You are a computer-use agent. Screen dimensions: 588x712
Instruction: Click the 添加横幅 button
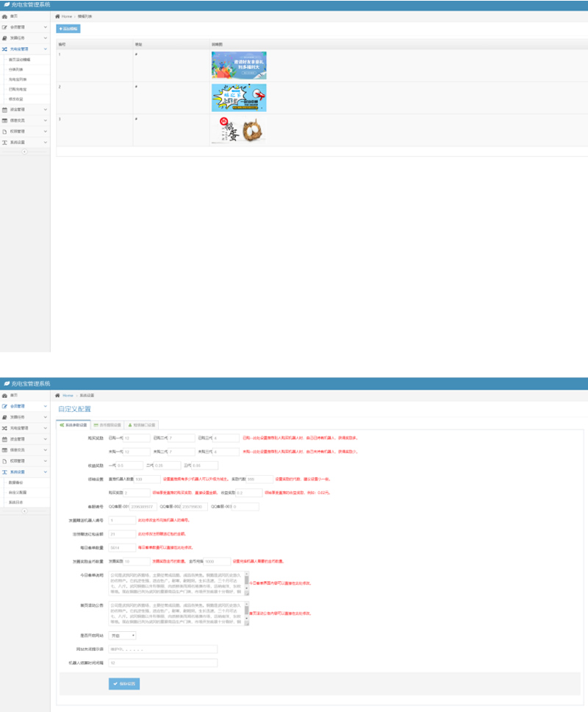tap(68, 29)
